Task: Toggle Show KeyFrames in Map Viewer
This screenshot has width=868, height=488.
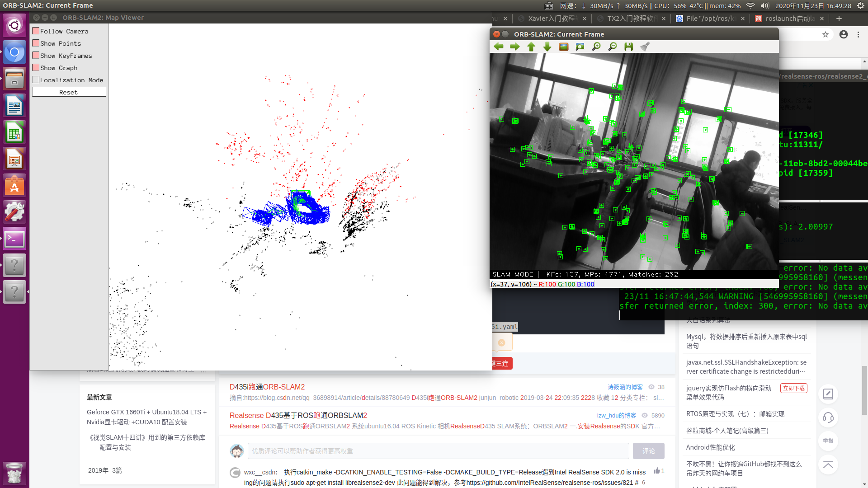Action: coord(36,55)
